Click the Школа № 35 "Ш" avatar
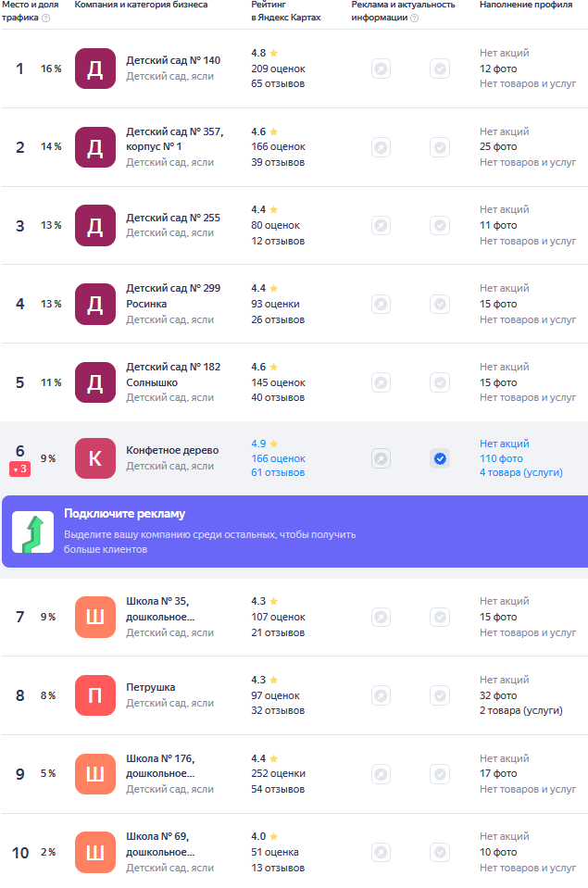Screen dimensions: 588x888 95,617
